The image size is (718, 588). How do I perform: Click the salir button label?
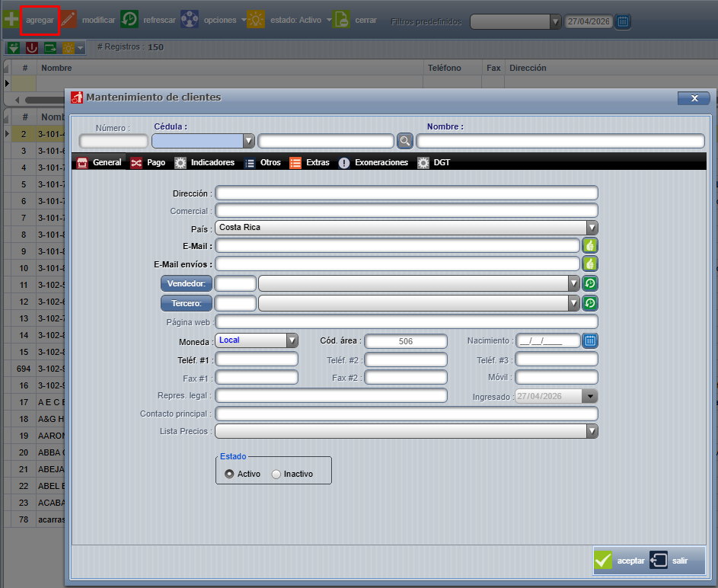point(680,561)
